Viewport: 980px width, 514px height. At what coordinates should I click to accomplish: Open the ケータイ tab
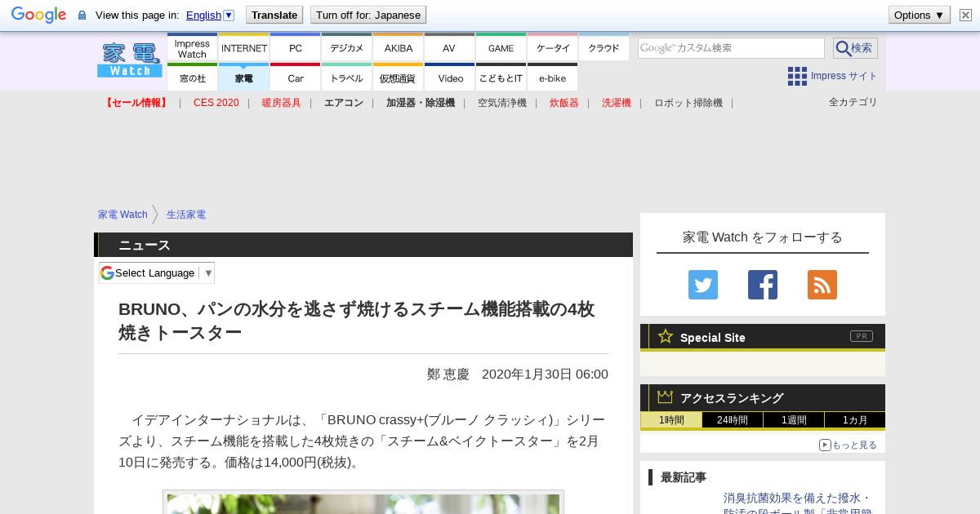(552, 47)
